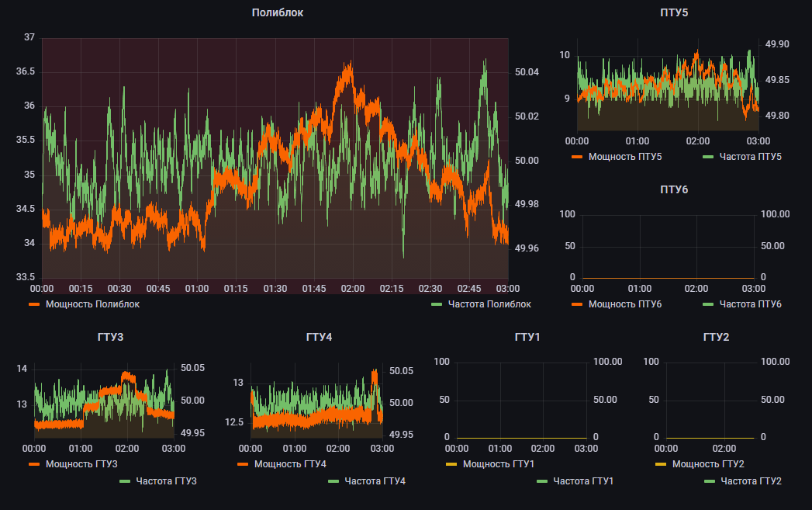
Task: Click the green swatch next to Частота ГТУ4
Action: point(333,481)
